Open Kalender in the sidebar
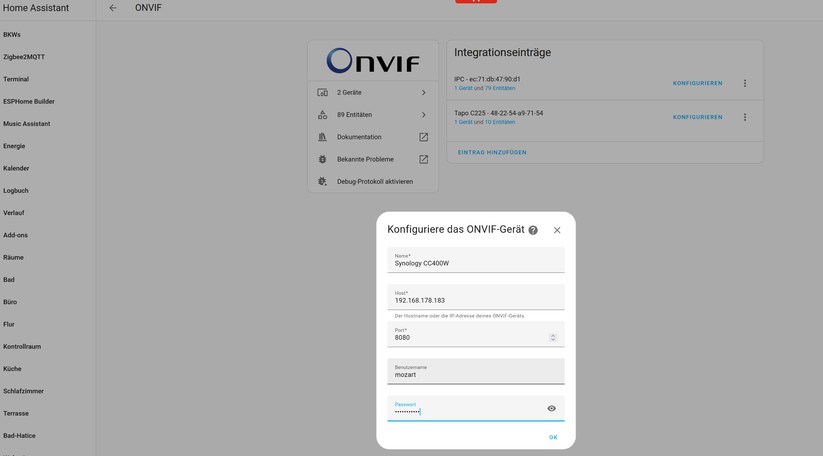This screenshot has width=823, height=456. point(16,168)
